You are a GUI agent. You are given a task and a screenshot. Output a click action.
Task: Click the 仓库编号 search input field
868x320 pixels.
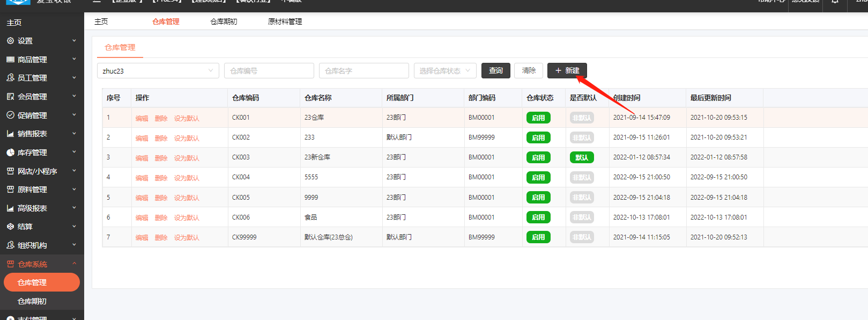coord(269,71)
